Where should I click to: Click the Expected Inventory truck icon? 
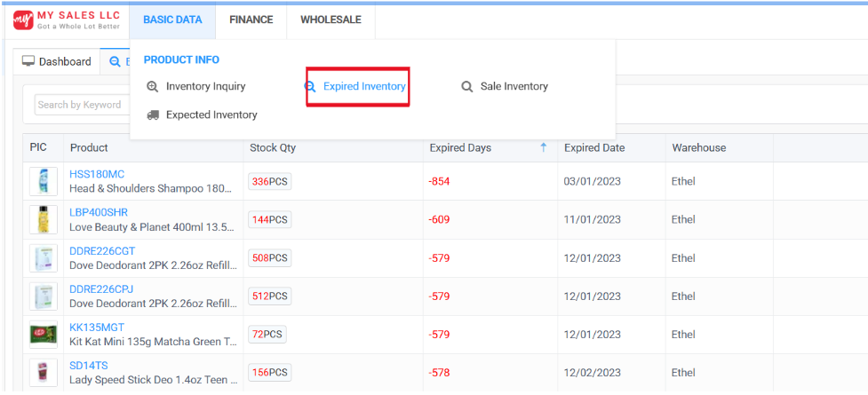click(153, 115)
